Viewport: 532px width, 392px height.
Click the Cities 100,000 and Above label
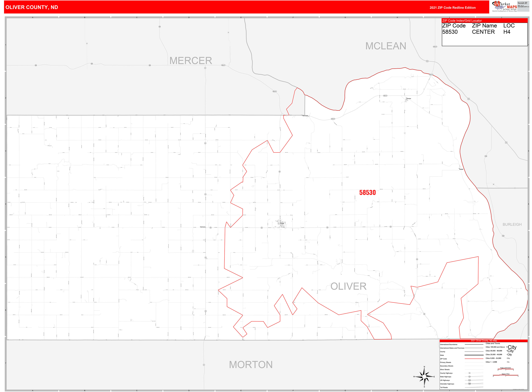point(495,347)
